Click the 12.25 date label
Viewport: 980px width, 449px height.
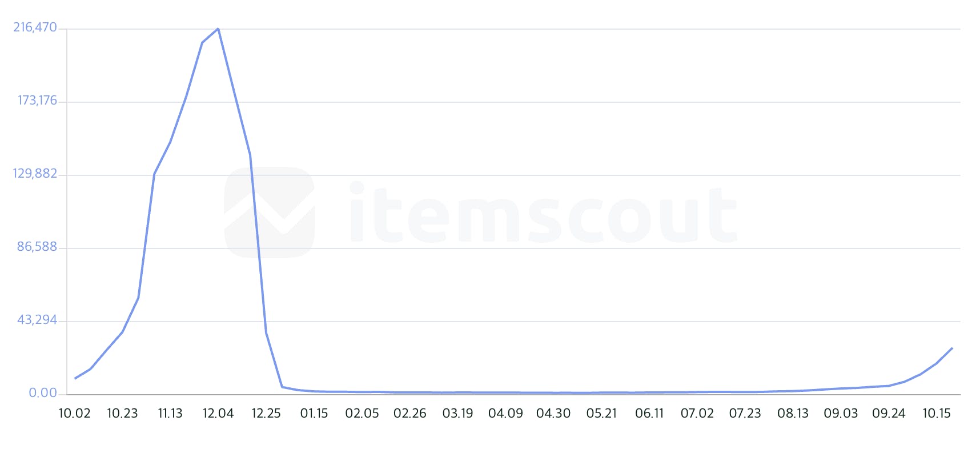[x=266, y=414]
